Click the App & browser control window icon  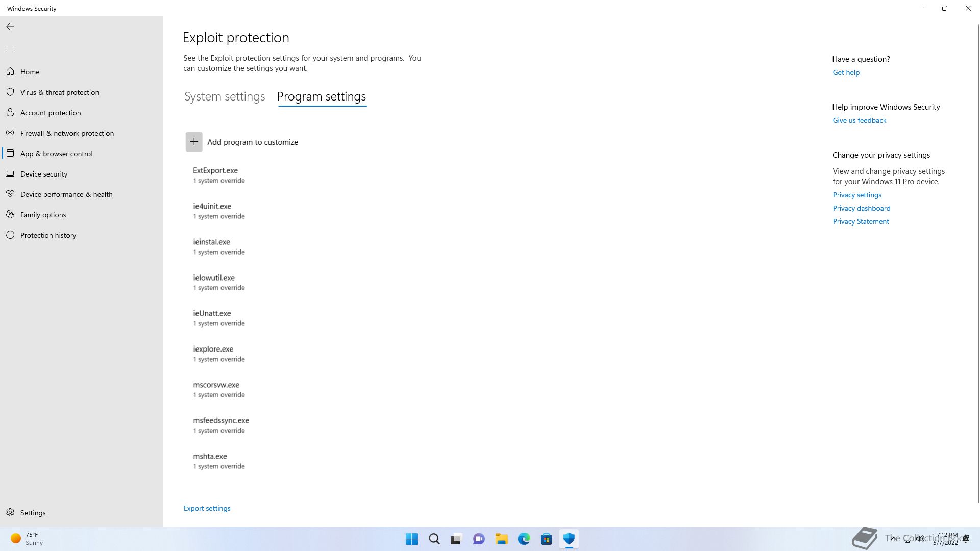tap(10, 154)
